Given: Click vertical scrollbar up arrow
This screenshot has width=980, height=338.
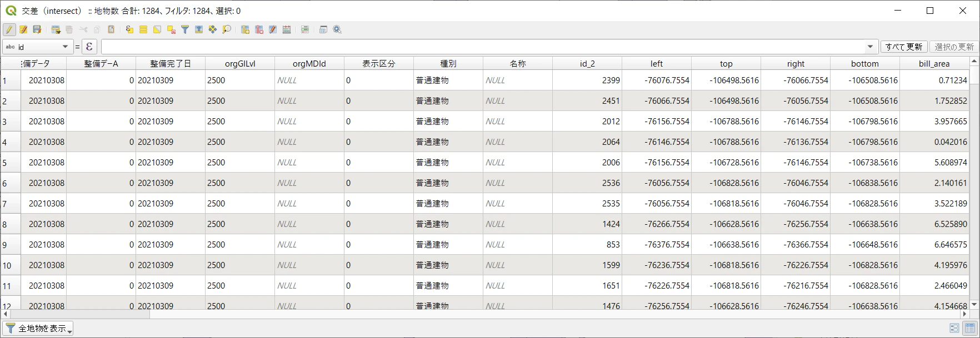Looking at the screenshot, I should click(973, 61).
